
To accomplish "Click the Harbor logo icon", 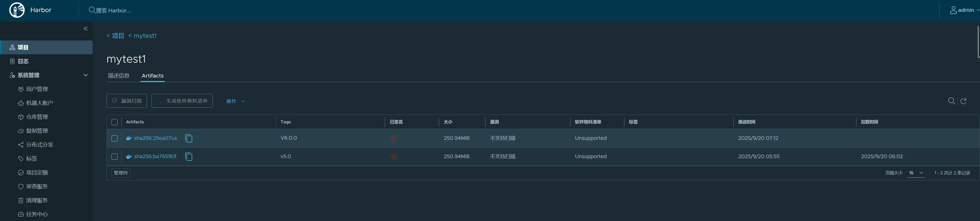I will coord(17,10).
